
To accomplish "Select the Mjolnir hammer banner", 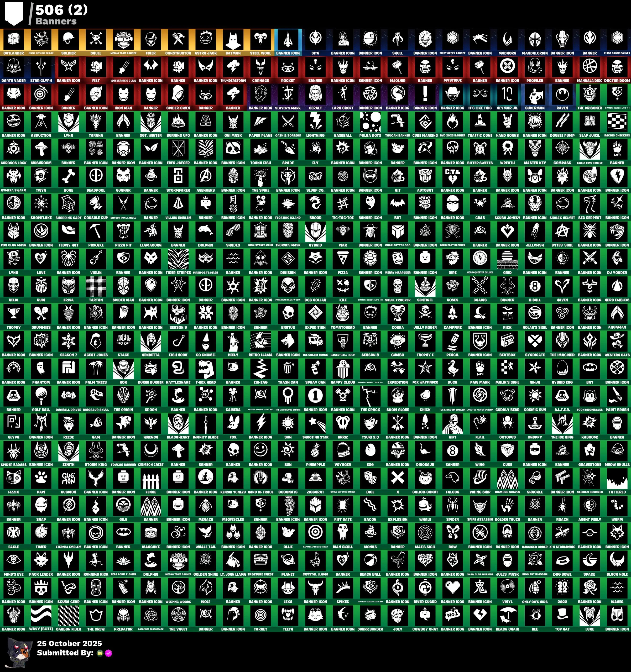I will 398,67.
